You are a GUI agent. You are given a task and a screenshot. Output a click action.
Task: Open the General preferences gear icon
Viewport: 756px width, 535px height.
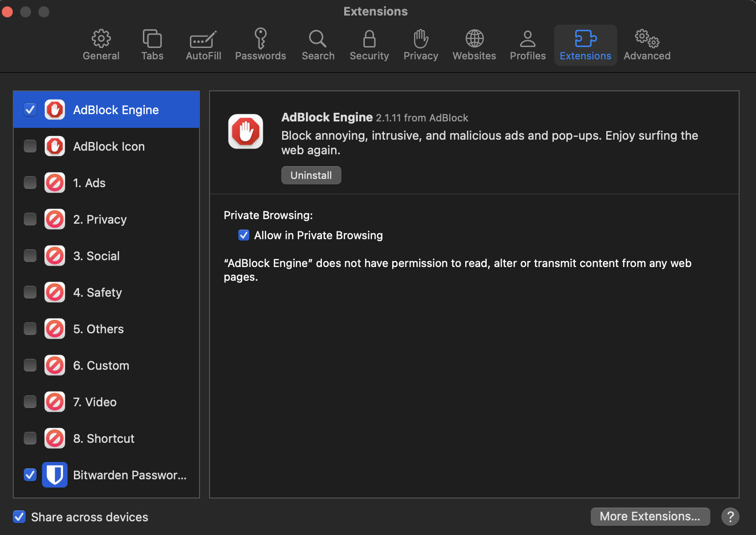pyautogui.click(x=101, y=39)
